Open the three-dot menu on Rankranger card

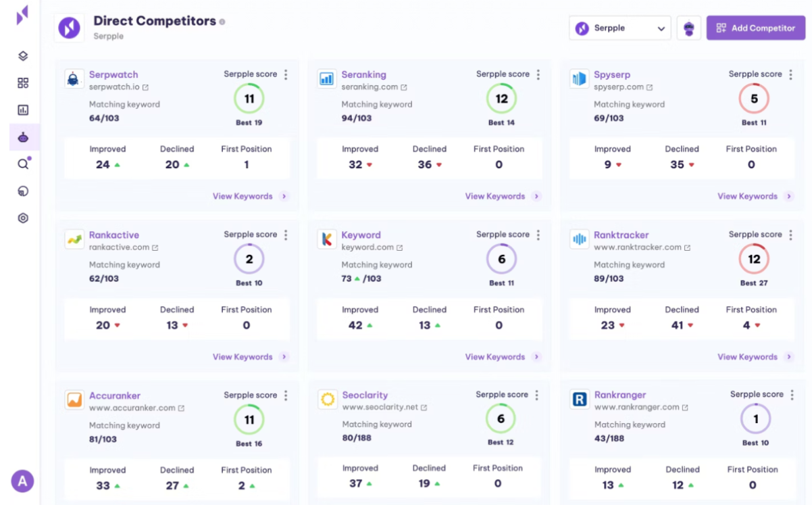pos(792,394)
